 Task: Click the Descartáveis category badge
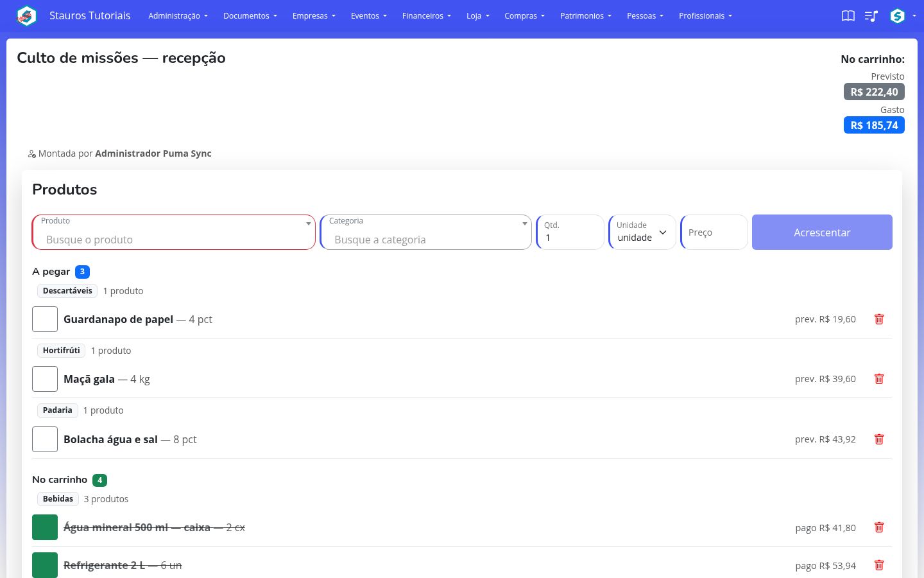pyautogui.click(x=67, y=291)
